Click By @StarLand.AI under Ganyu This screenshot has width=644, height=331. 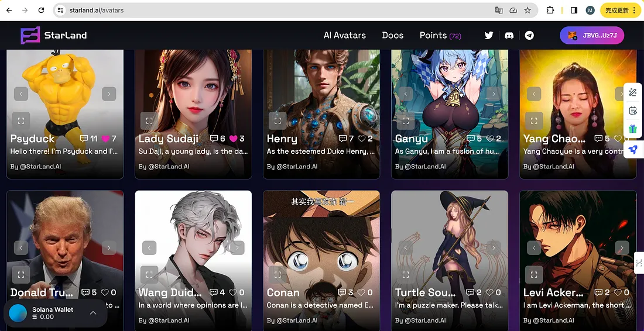[420, 167]
